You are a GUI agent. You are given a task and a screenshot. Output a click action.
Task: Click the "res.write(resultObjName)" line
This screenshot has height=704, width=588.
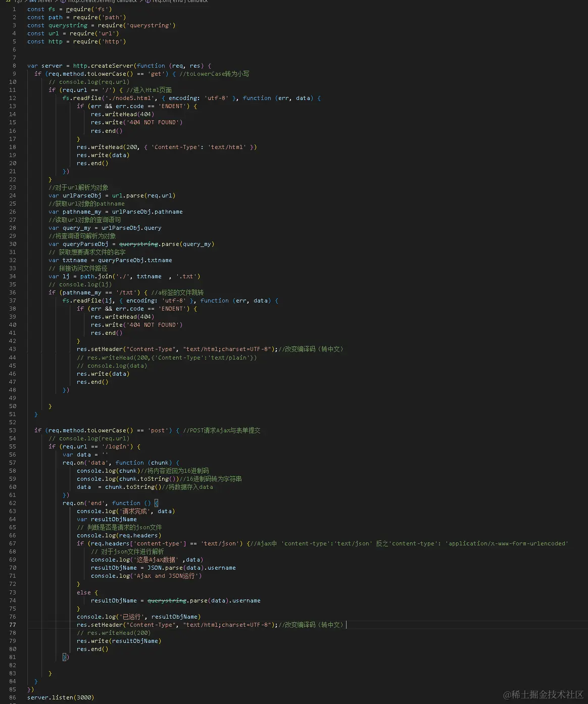coord(119,641)
